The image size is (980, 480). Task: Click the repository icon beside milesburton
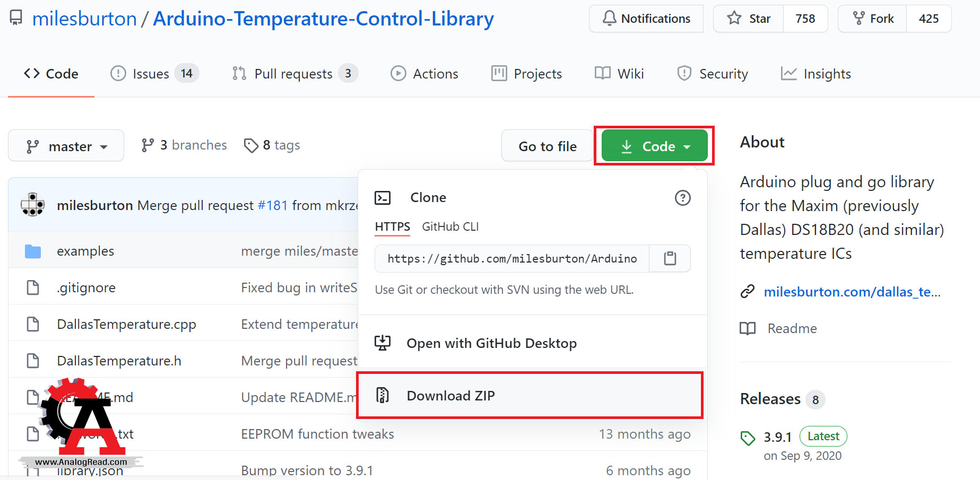click(16, 19)
